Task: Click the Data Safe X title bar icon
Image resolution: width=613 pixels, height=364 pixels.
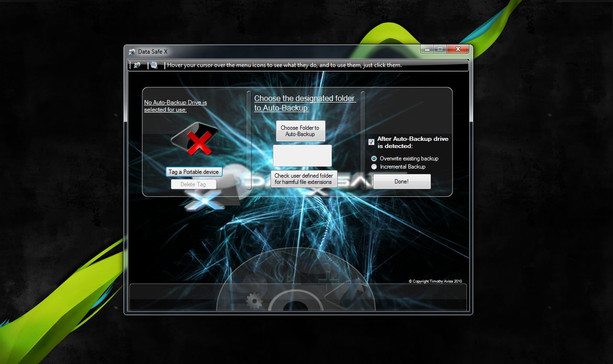Action: tap(132, 51)
